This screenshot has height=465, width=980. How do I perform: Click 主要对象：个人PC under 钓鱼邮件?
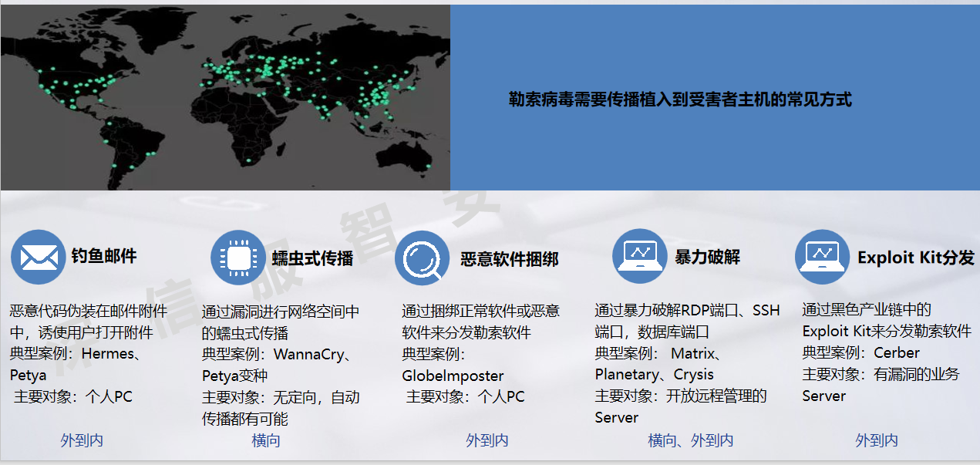[x=73, y=396]
